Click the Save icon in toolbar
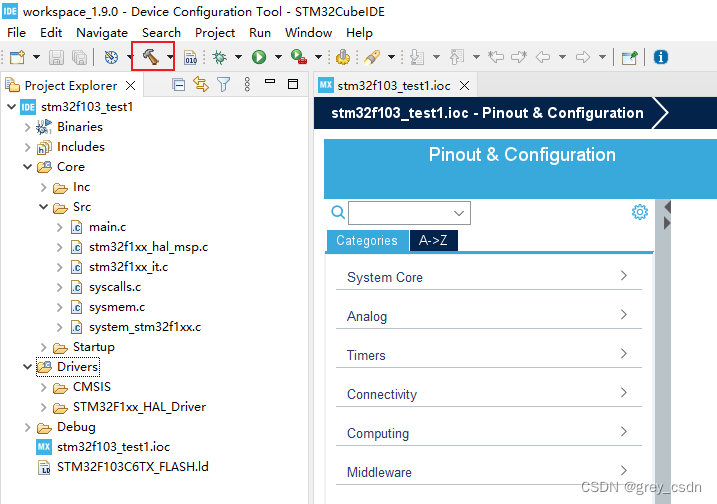717x504 pixels. [56, 57]
